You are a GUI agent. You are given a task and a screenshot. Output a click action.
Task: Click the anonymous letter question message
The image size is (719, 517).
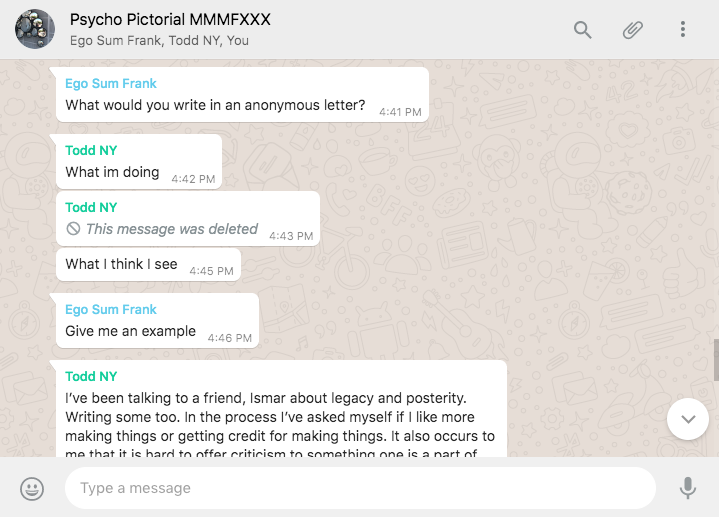pyautogui.click(x=216, y=105)
